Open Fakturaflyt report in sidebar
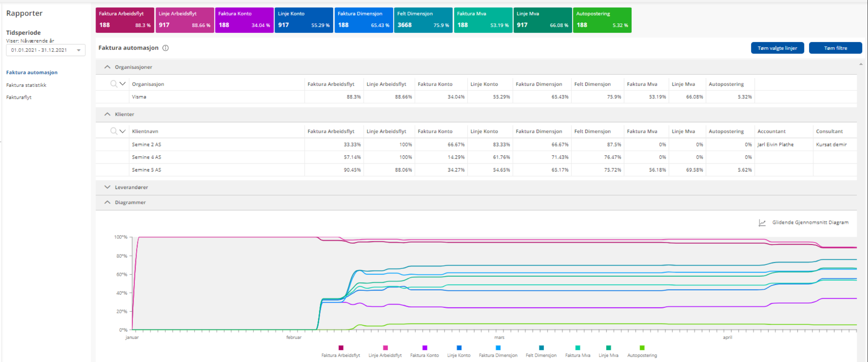868x362 pixels. (19, 97)
